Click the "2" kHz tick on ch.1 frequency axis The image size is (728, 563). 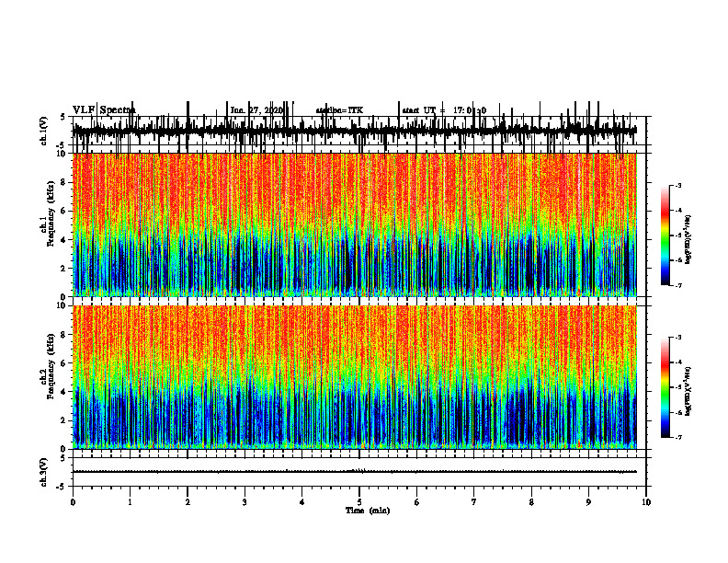(64, 269)
